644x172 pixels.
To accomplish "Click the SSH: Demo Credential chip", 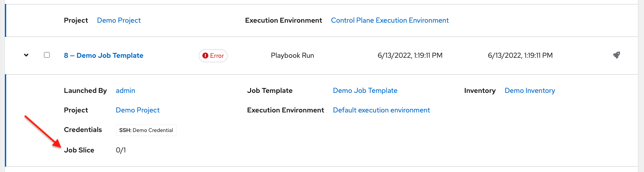I will coord(146,130).
